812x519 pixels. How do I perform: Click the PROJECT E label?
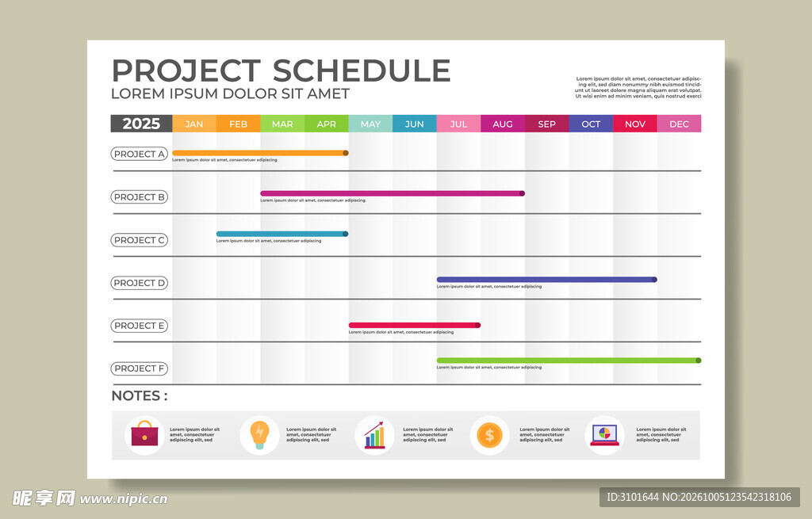140,326
